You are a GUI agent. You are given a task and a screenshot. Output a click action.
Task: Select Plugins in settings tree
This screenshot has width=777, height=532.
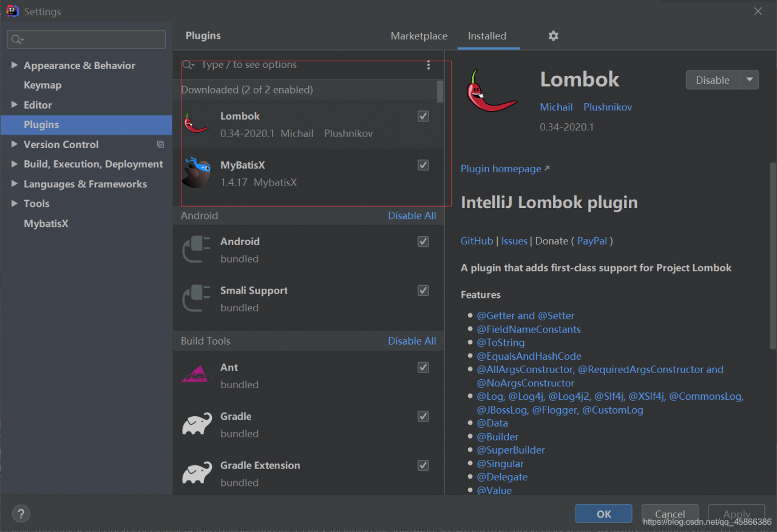click(x=86, y=124)
